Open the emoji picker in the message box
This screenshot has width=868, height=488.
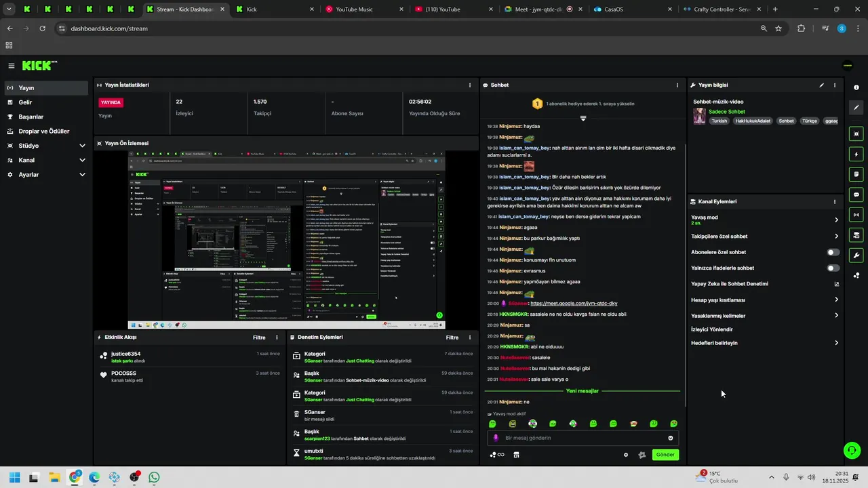671,438
